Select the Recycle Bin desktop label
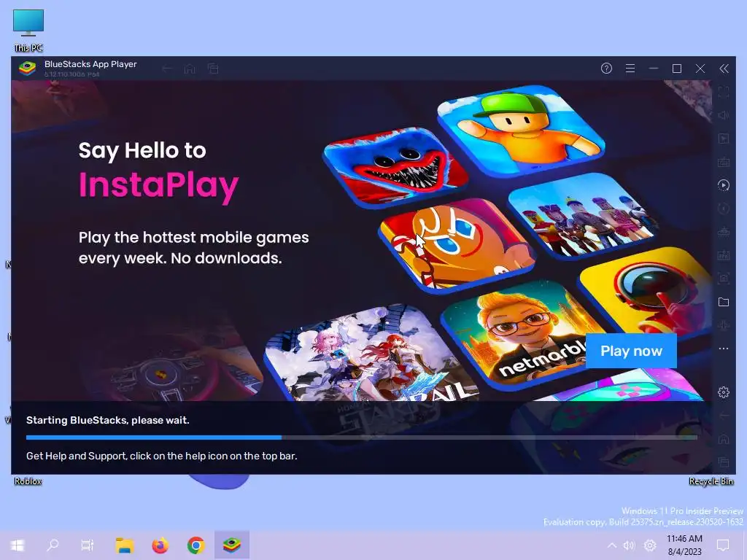This screenshot has height=560, width=747. click(x=711, y=481)
